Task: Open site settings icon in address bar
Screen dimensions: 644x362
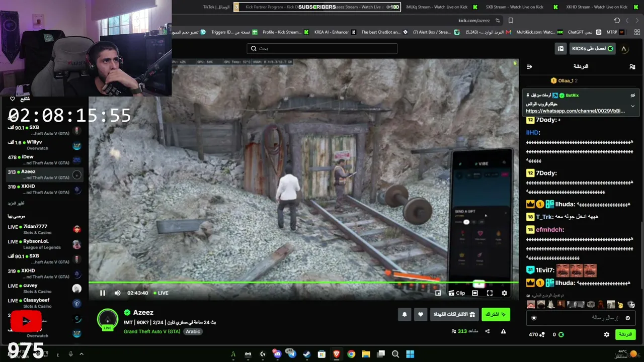Action: click(498, 21)
